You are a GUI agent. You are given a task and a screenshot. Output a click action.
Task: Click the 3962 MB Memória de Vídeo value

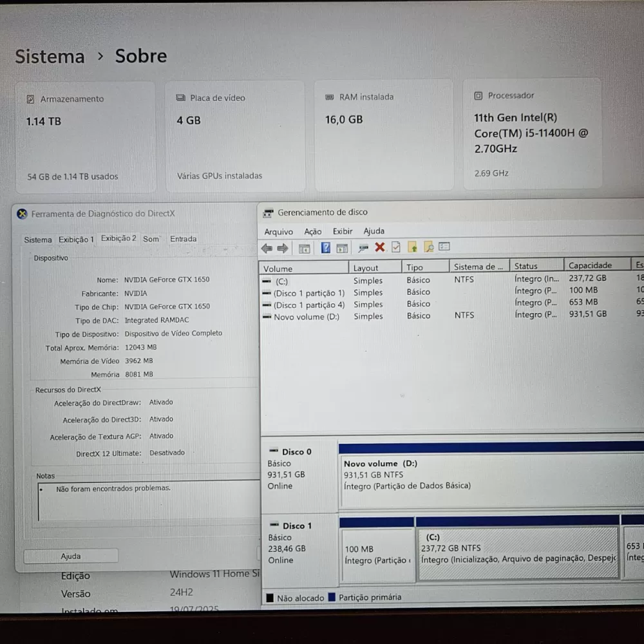[139, 361]
